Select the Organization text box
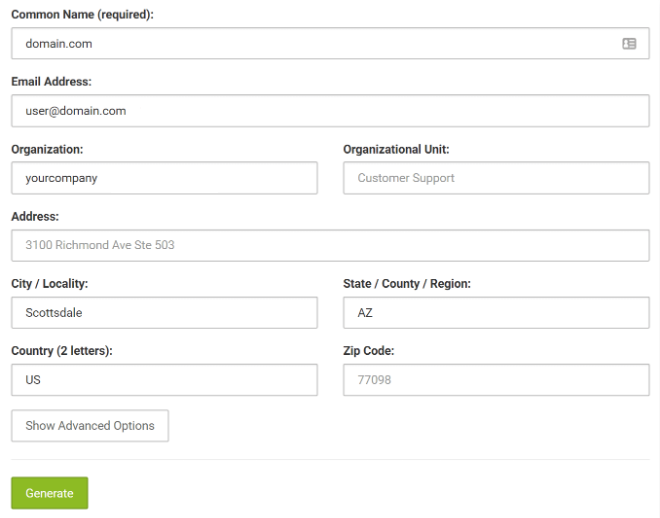 [164, 178]
